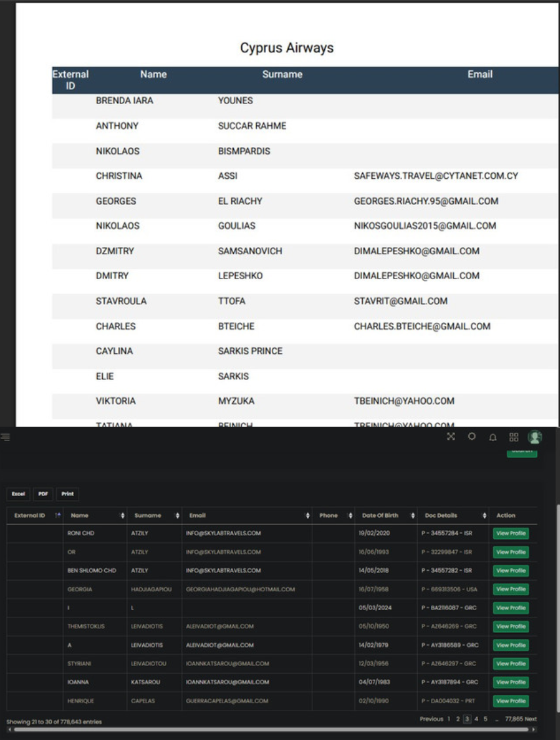Go to the Previous page of entries

pos(431,719)
